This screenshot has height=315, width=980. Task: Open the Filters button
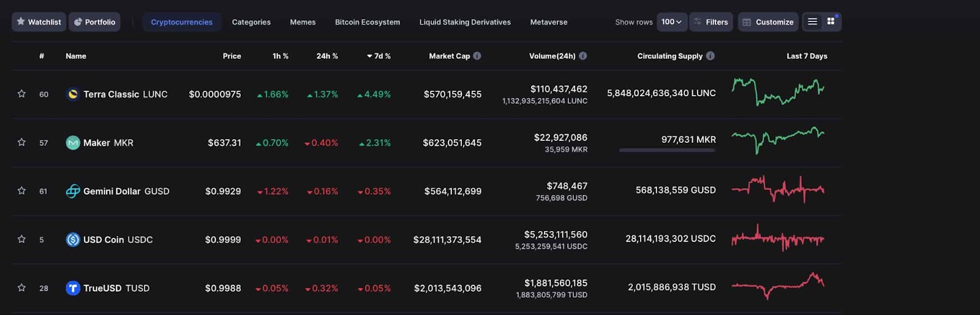click(711, 21)
